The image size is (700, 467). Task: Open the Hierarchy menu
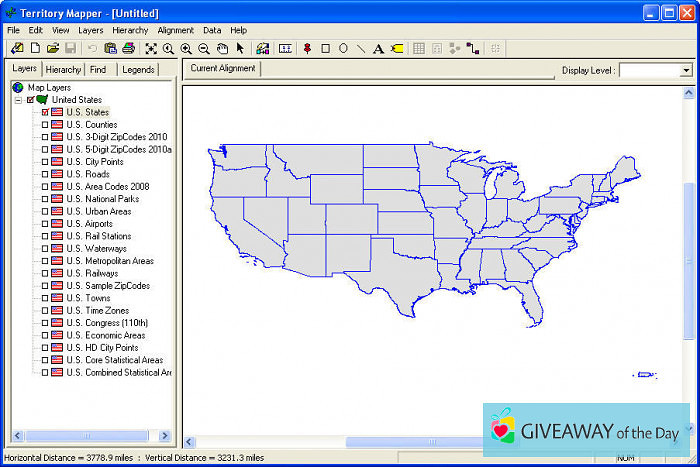(x=130, y=31)
